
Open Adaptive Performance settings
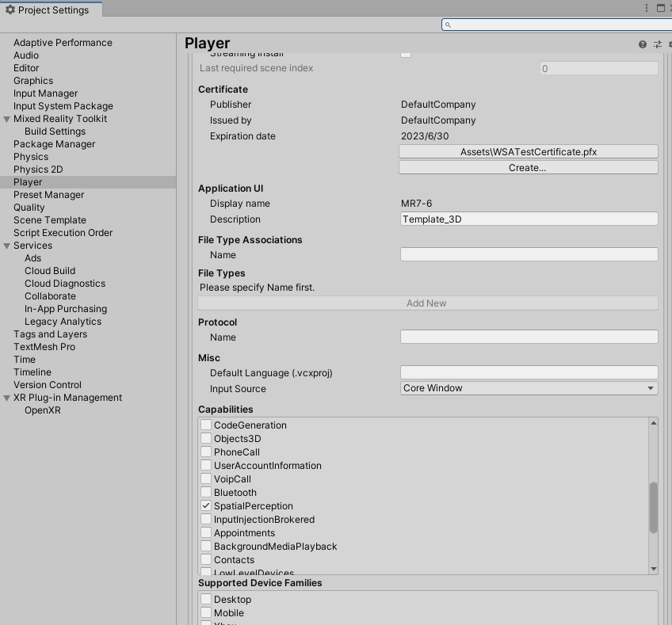(x=63, y=43)
